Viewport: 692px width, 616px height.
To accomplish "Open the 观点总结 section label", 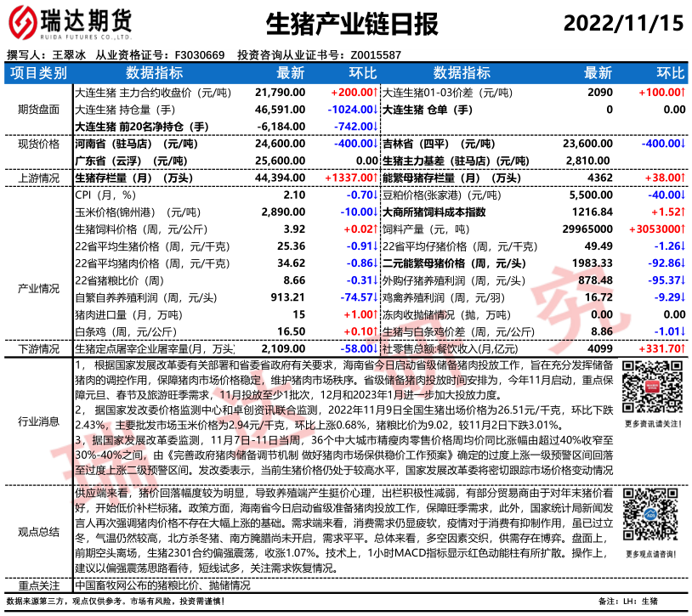I will [37, 531].
